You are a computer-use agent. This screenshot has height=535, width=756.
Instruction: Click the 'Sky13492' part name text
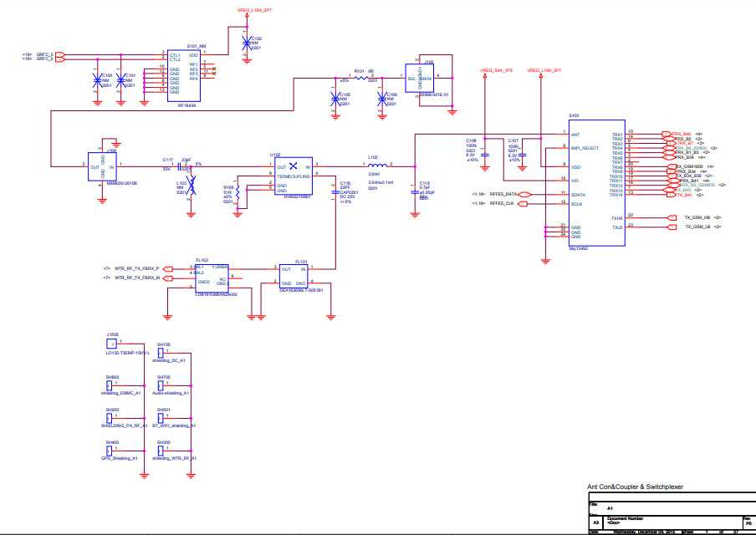tap(579, 249)
